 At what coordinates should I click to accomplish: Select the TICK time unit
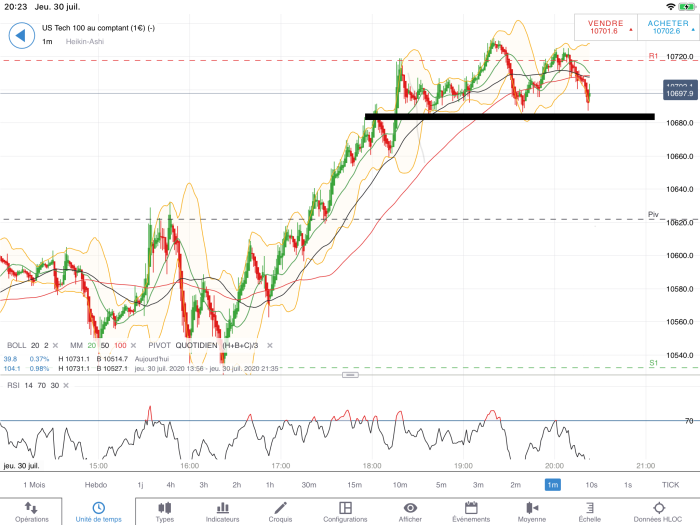(x=671, y=485)
